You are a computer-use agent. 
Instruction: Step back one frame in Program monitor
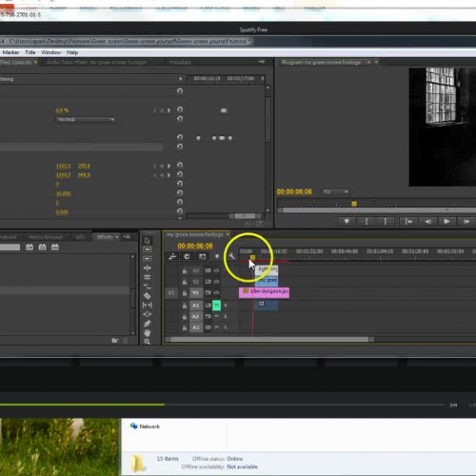427,221
